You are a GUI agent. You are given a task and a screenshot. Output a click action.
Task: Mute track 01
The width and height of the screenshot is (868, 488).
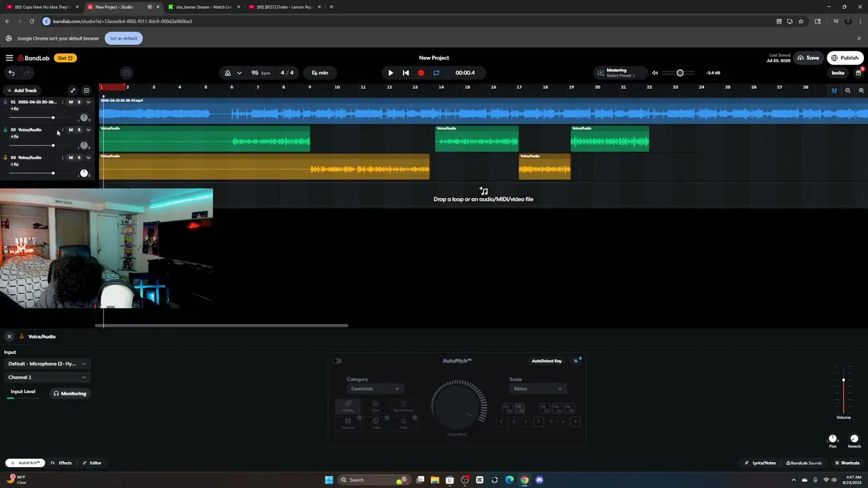tap(71, 102)
